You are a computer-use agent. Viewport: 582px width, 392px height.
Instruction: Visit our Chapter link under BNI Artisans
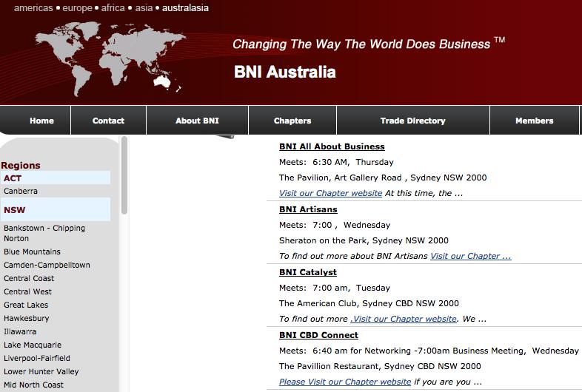[x=471, y=256]
